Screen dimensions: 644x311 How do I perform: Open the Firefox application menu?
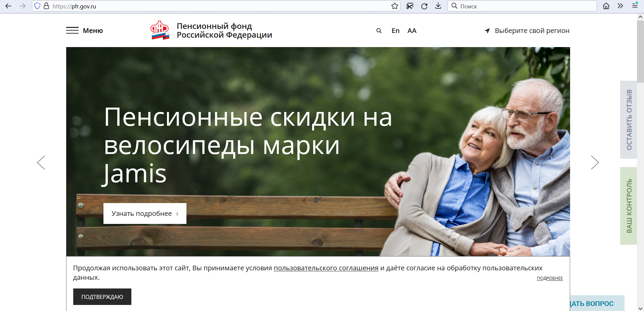[x=635, y=6]
